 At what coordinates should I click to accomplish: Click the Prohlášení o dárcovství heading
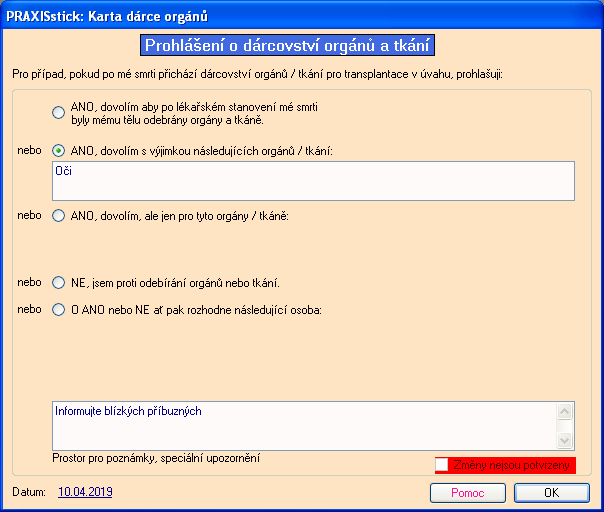click(x=289, y=45)
